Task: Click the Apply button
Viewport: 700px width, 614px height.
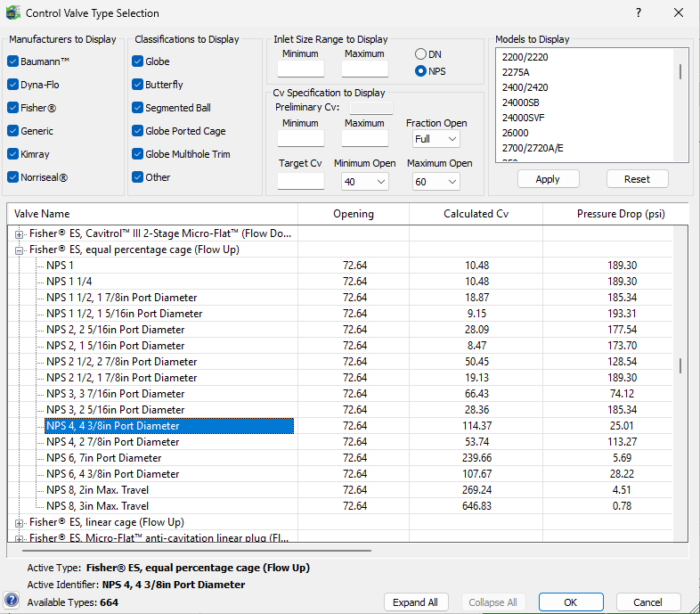Action: tap(549, 179)
